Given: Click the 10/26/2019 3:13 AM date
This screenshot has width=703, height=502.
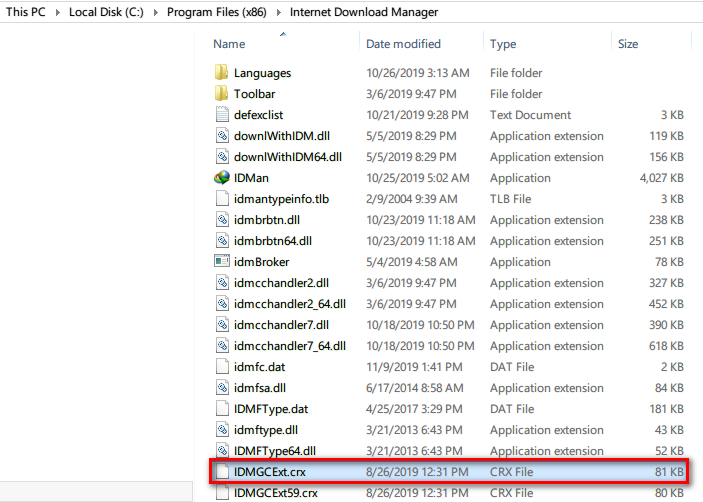Looking at the screenshot, I should tap(417, 73).
